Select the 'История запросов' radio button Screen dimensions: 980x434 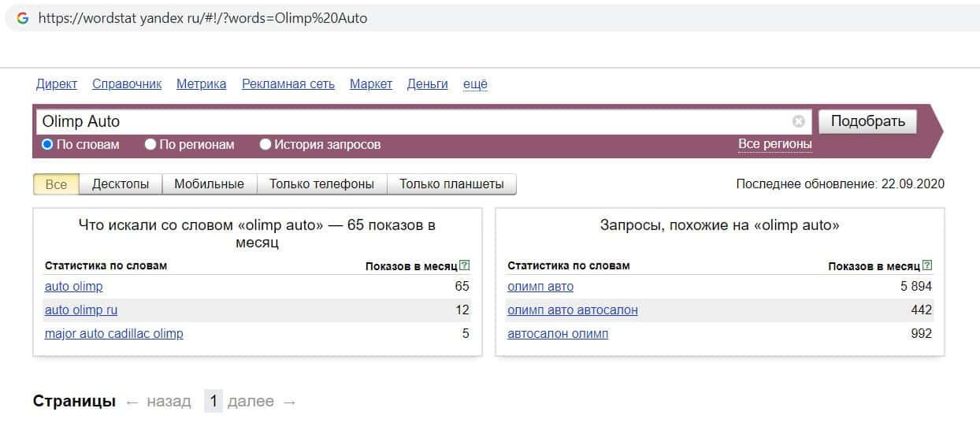click(265, 144)
